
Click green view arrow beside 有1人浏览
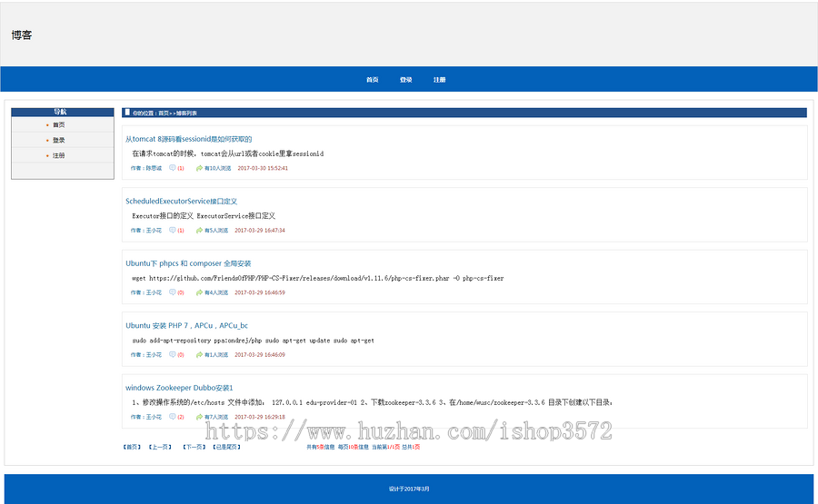point(199,354)
